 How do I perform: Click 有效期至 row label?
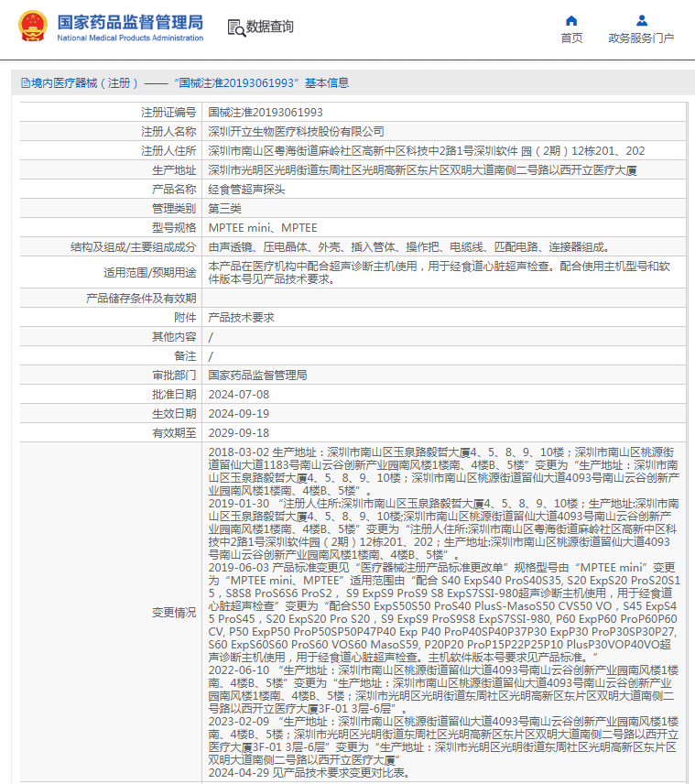tap(174, 433)
